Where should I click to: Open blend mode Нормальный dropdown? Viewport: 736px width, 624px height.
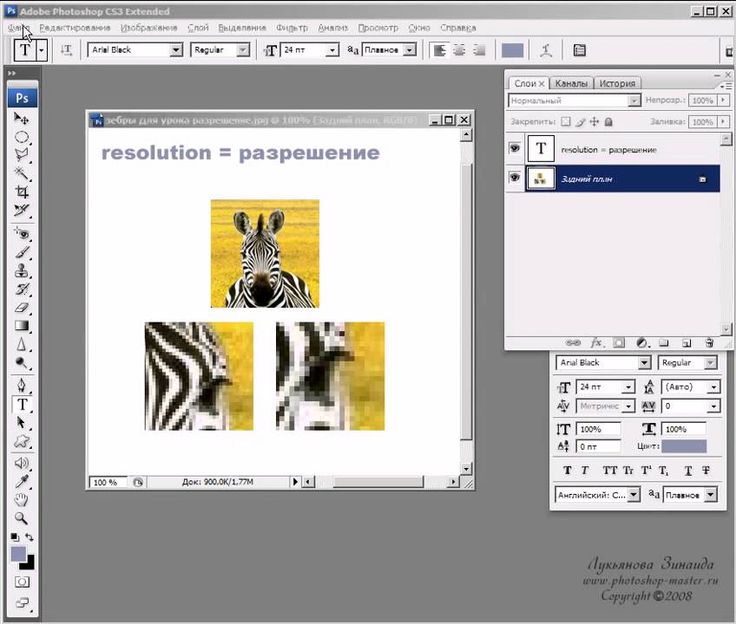(x=634, y=100)
